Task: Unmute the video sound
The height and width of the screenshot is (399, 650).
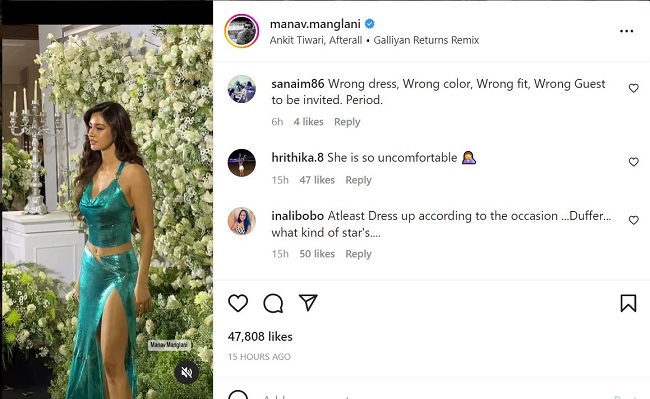Action: click(x=187, y=372)
